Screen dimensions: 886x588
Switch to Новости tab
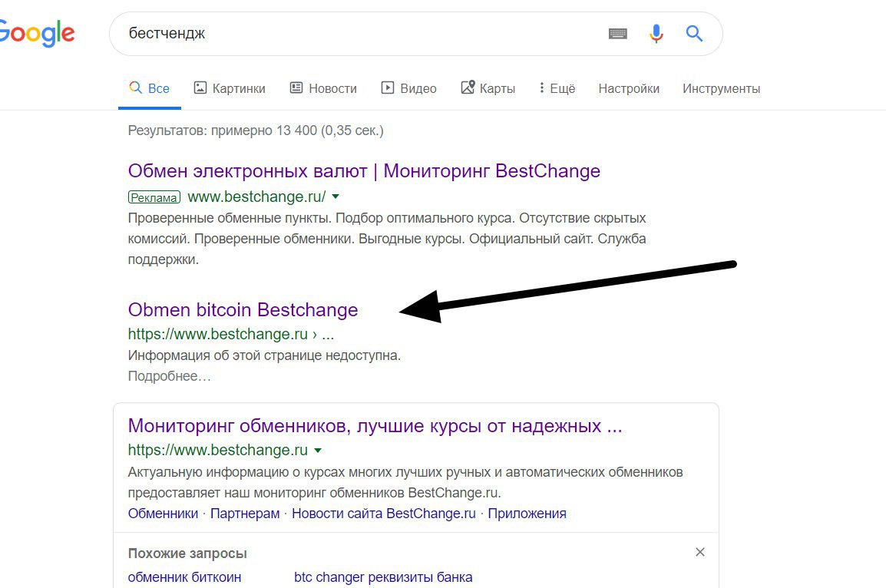click(323, 88)
